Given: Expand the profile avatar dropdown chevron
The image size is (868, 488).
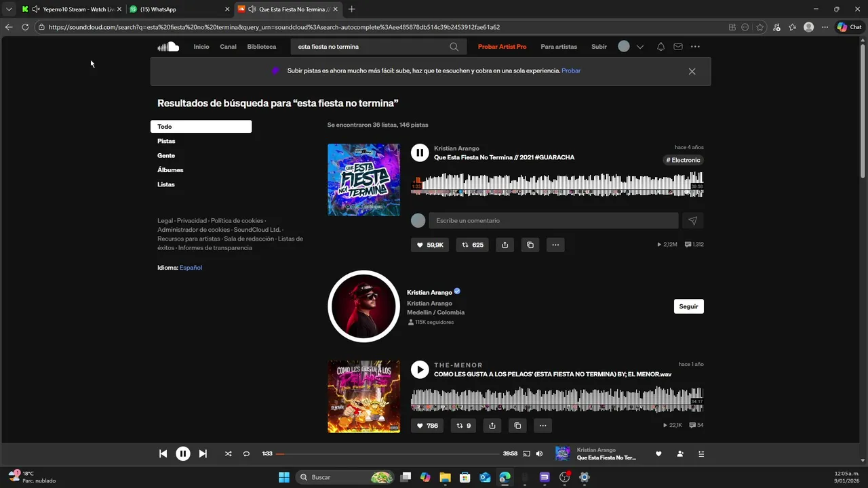Looking at the screenshot, I should [639, 47].
